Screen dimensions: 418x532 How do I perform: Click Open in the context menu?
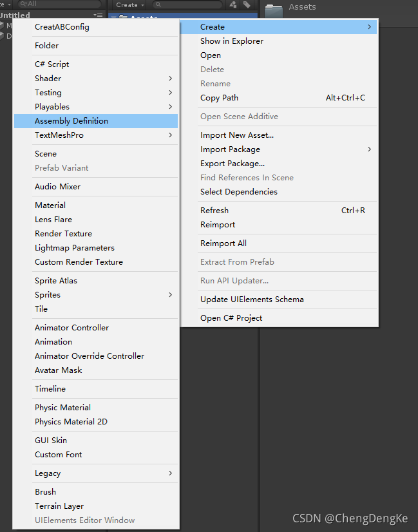[x=279, y=55]
